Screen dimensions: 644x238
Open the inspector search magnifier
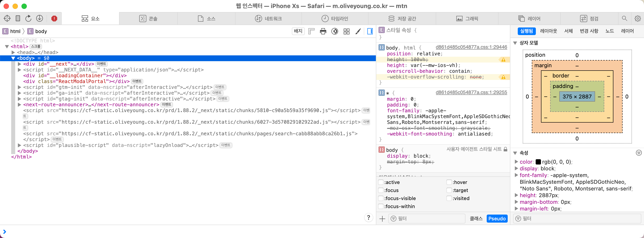click(x=624, y=18)
